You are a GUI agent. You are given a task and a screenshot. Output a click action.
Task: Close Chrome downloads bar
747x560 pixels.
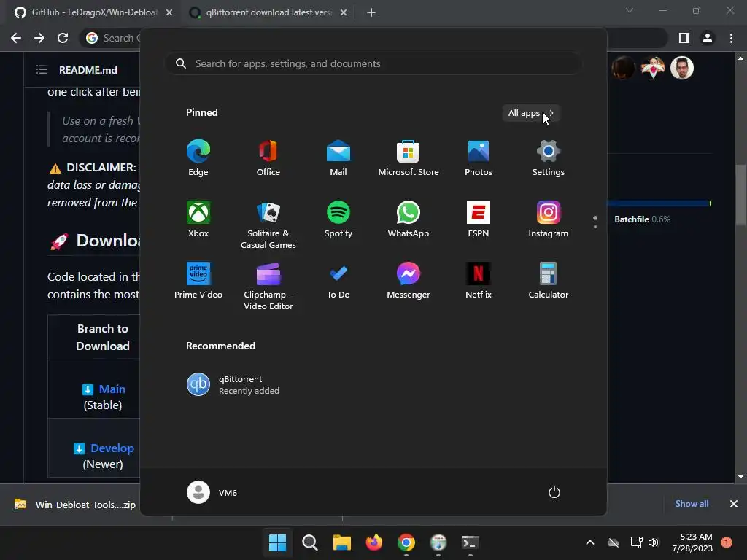point(734,504)
